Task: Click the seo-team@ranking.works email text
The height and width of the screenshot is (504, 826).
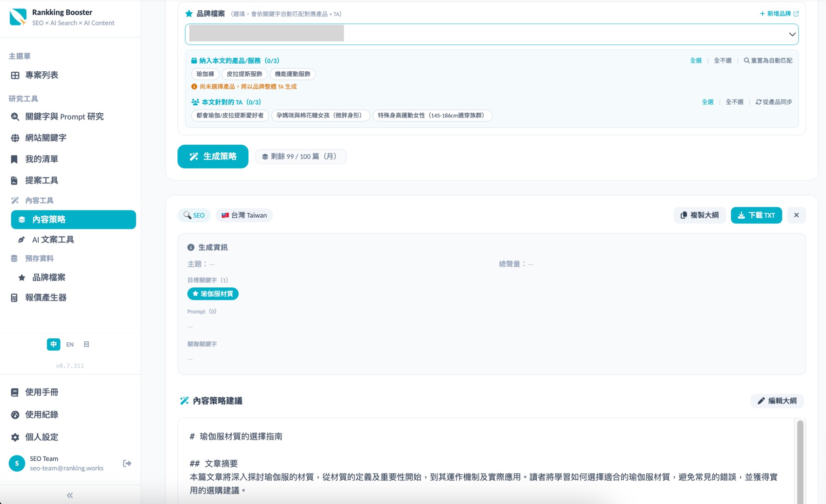Action: click(67, 468)
